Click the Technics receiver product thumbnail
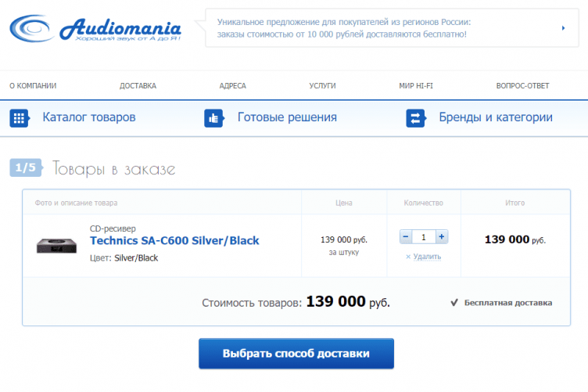This screenshot has height=392, width=588. [56, 244]
